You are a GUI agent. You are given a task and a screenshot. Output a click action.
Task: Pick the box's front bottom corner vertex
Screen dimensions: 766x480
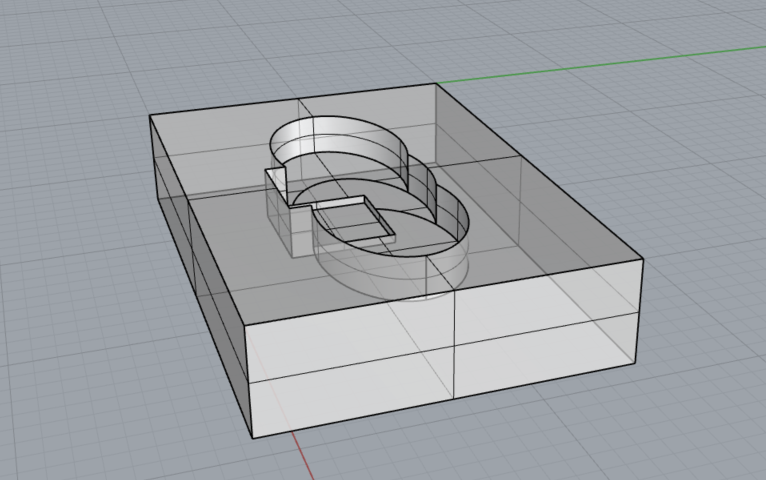(x=248, y=438)
